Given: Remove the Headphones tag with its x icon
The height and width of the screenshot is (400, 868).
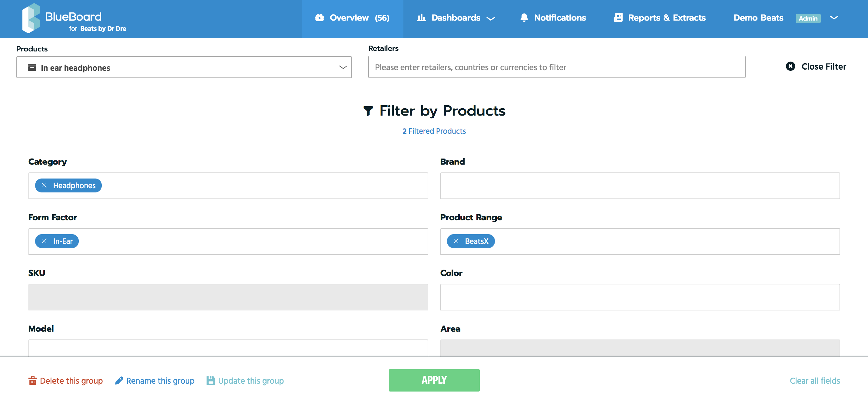Looking at the screenshot, I should click(x=44, y=185).
